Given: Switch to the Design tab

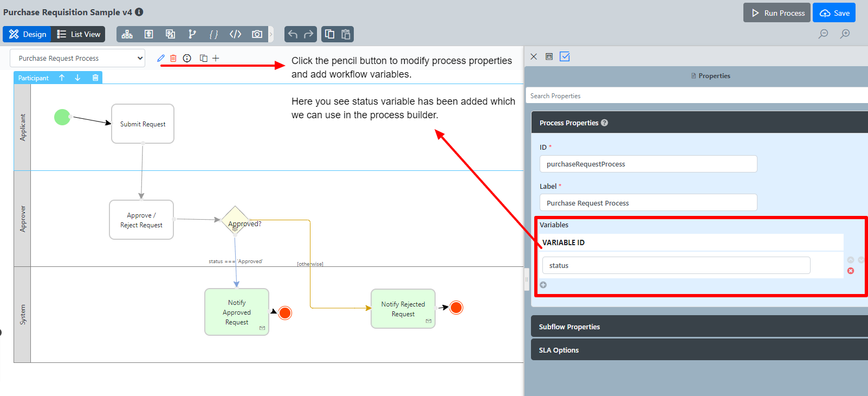Looking at the screenshot, I should click(27, 34).
